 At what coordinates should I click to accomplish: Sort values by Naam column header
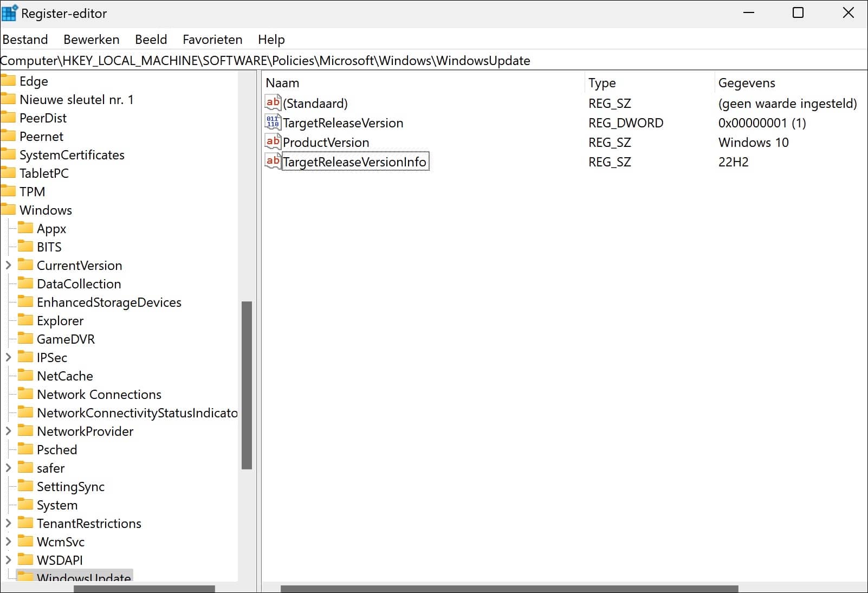click(x=282, y=83)
